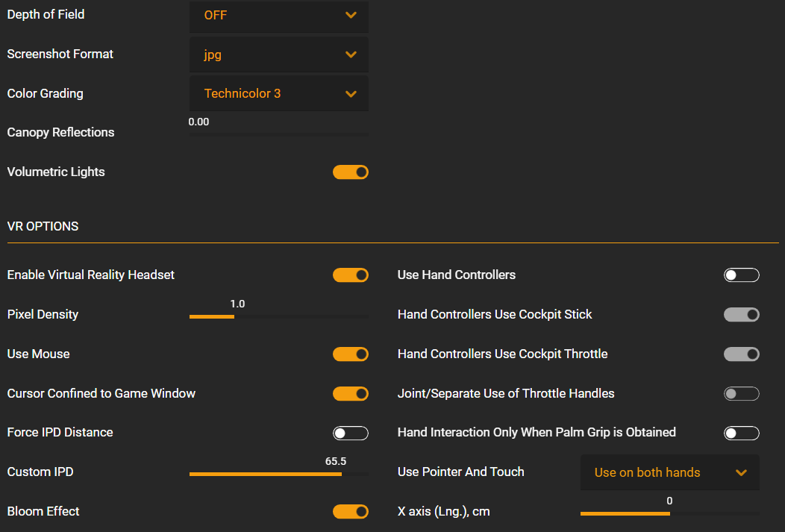This screenshot has height=532, width=785.
Task: Click the Canopy Reflections slider track
Action: pyautogui.click(x=279, y=135)
